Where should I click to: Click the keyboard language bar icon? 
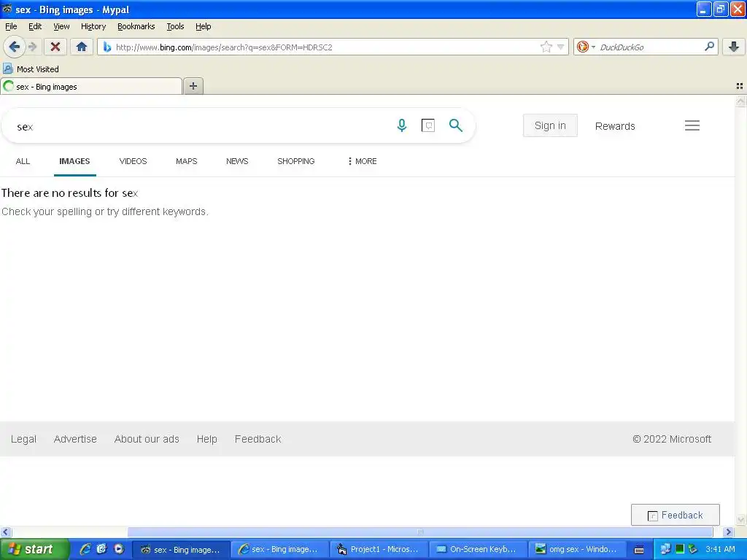tap(639, 550)
